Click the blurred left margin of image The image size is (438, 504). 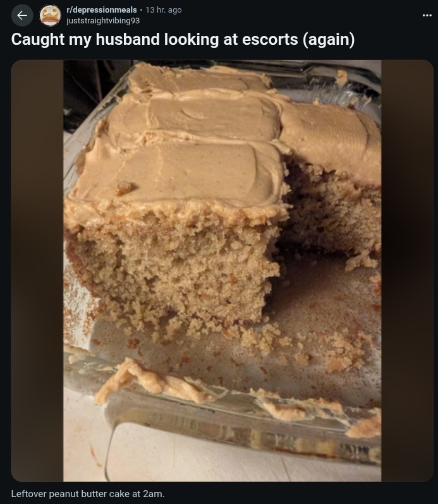click(x=37, y=271)
